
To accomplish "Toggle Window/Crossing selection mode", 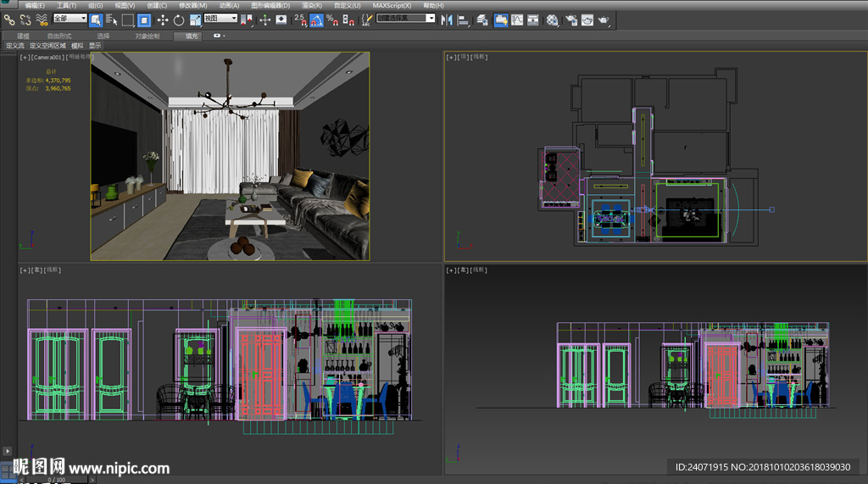I will (x=144, y=19).
